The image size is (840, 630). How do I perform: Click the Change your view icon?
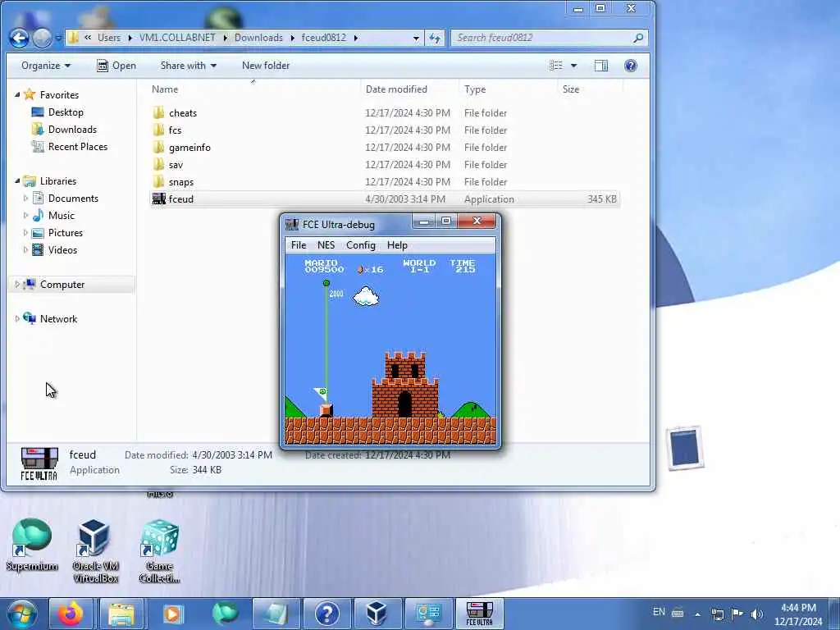(x=556, y=66)
